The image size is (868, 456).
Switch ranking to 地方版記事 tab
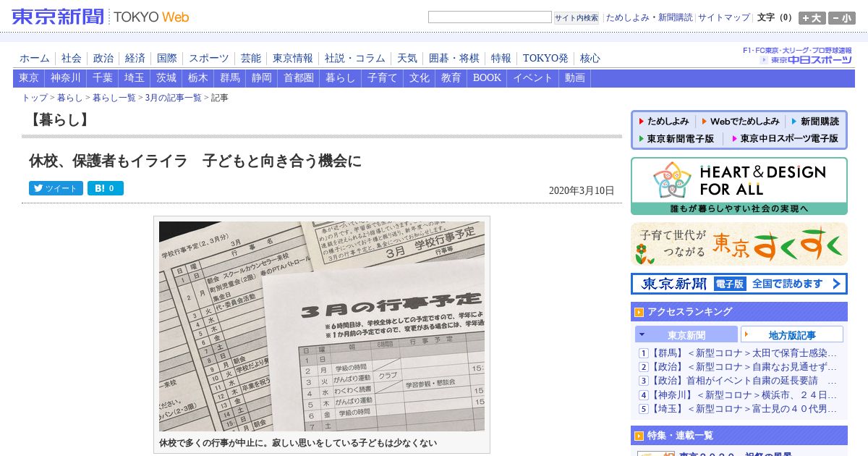click(792, 334)
